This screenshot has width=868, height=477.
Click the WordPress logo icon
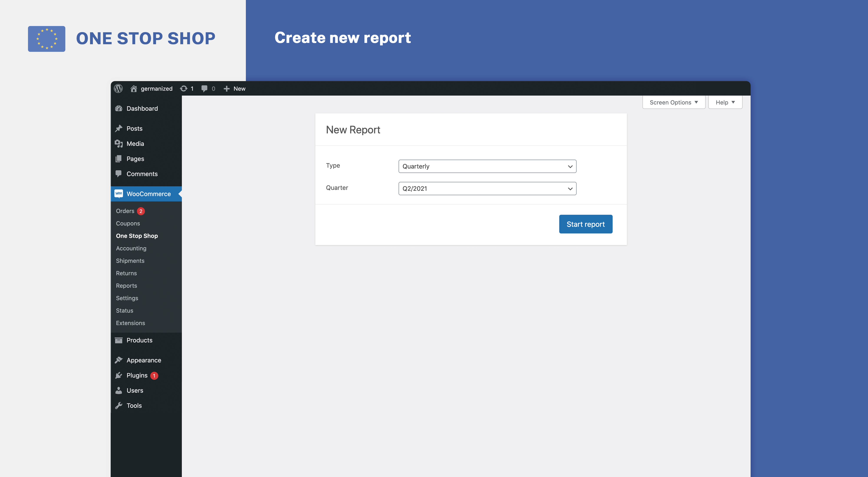pyautogui.click(x=118, y=88)
